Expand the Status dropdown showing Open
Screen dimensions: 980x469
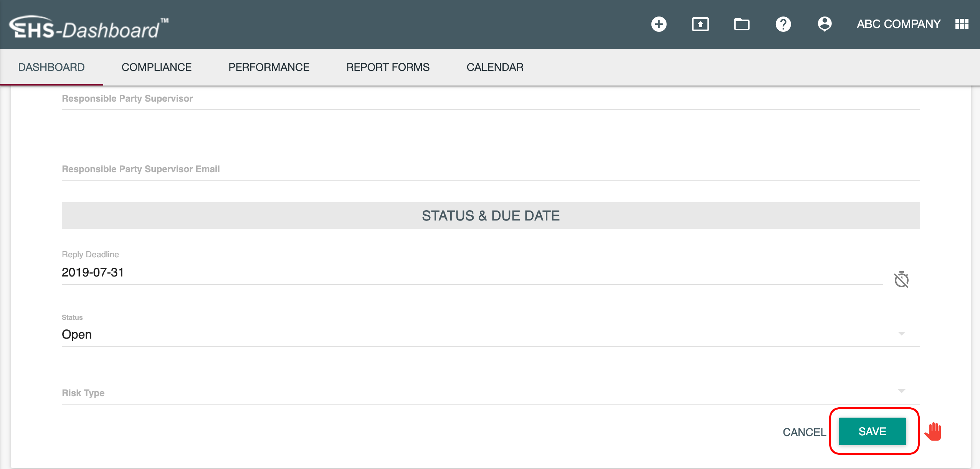[x=491, y=334]
